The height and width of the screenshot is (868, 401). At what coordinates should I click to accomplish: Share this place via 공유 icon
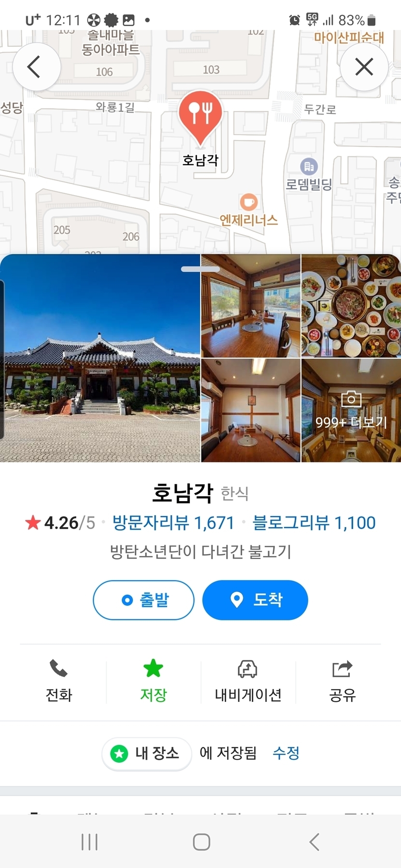coord(343,681)
